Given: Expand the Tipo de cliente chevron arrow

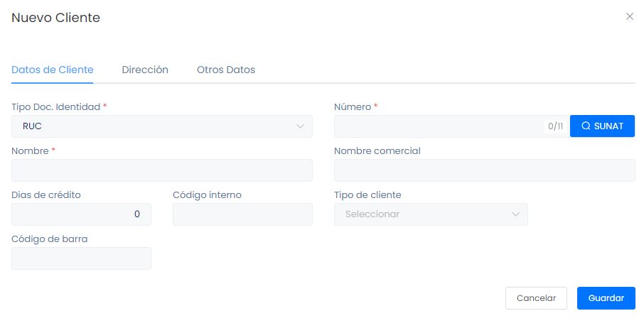Looking at the screenshot, I should click(515, 214).
